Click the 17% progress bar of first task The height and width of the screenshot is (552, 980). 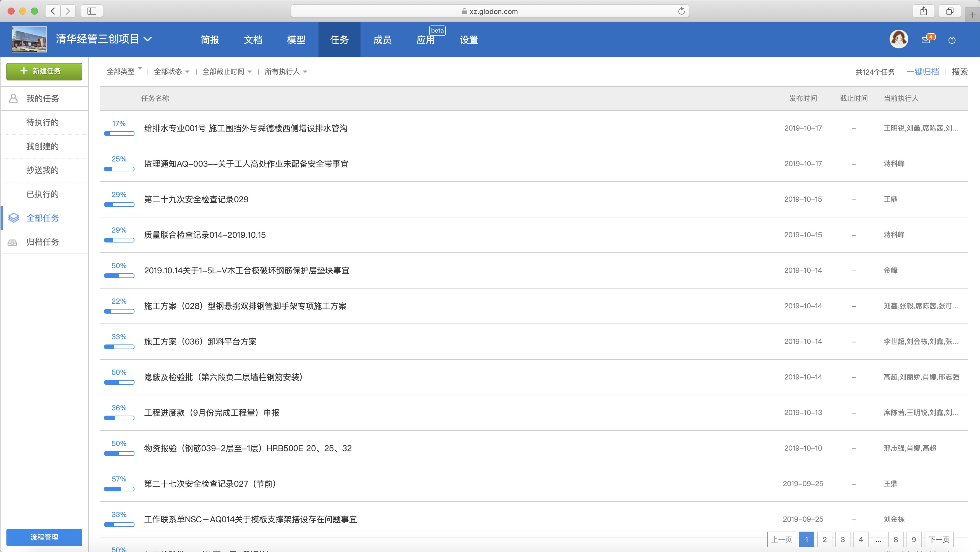119,133
